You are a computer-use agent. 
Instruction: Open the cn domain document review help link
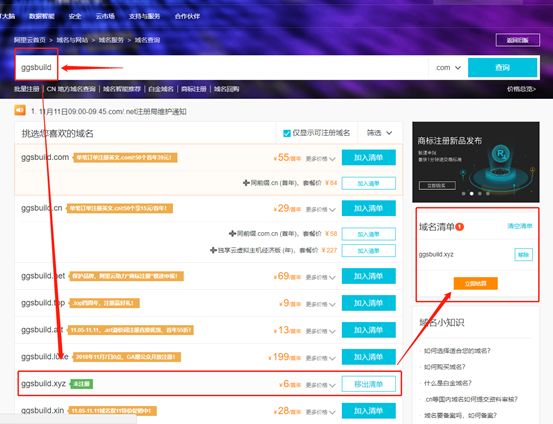471,399
